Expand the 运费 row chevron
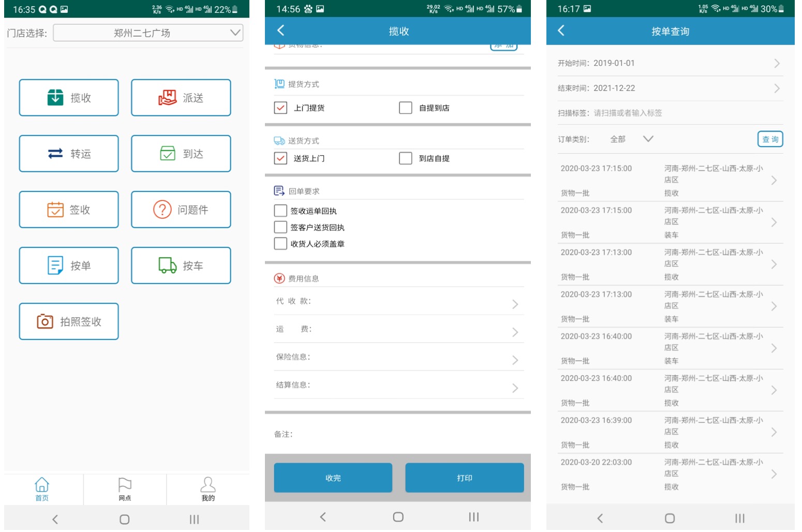Image resolution: width=802 pixels, height=532 pixels. [515, 332]
